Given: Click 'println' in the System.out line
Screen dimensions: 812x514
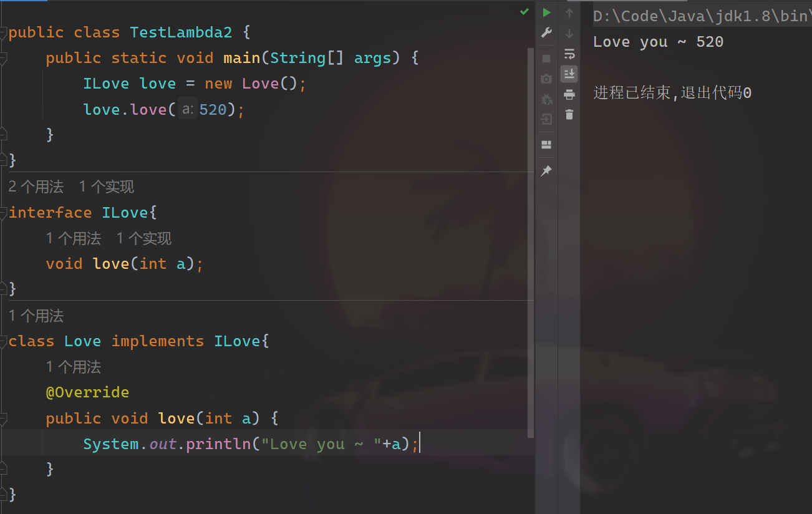Looking at the screenshot, I should coord(218,444).
